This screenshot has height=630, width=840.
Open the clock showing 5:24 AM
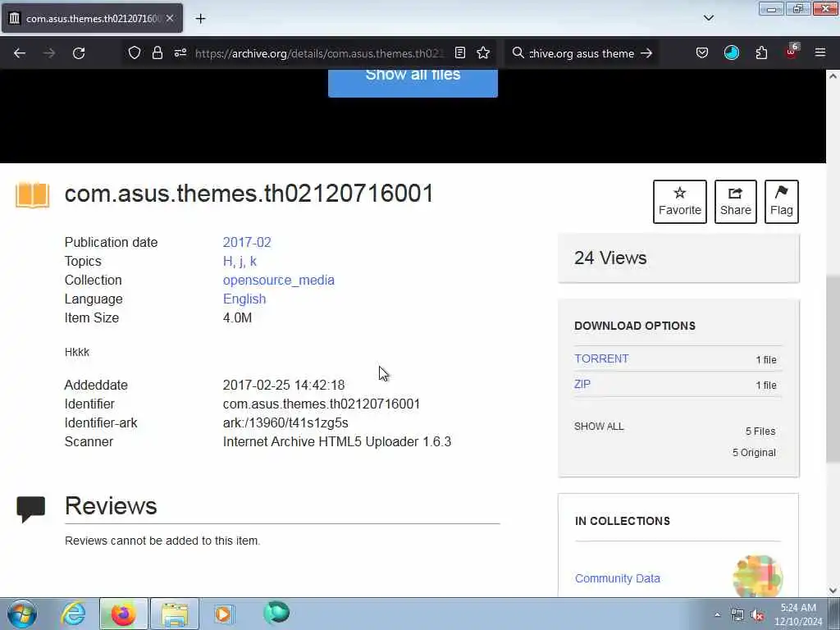[x=798, y=614]
